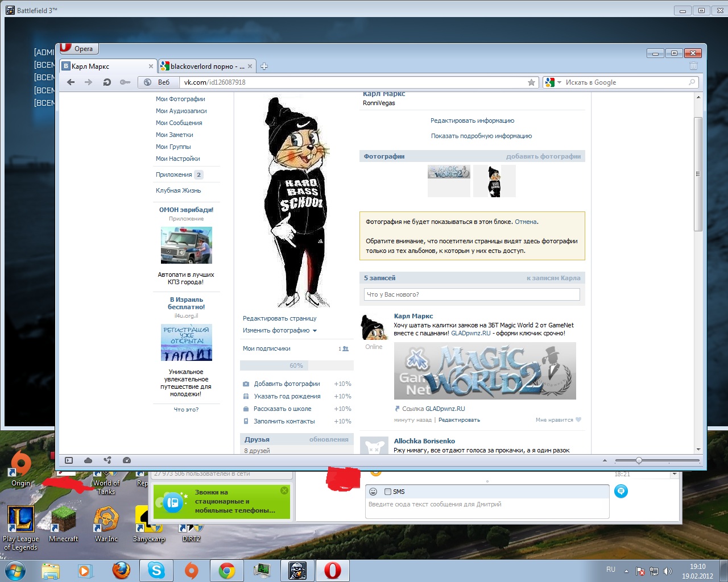Toggle Opera panels icon in status bar
The image size is (728, 582).
click(69, 460)
